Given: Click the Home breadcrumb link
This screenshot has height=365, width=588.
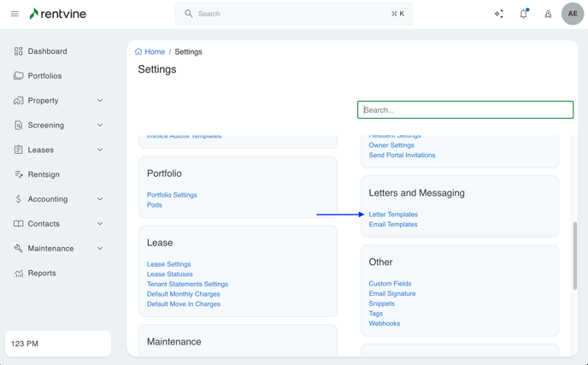Looking at the screenshot, I should click(154, 52).
